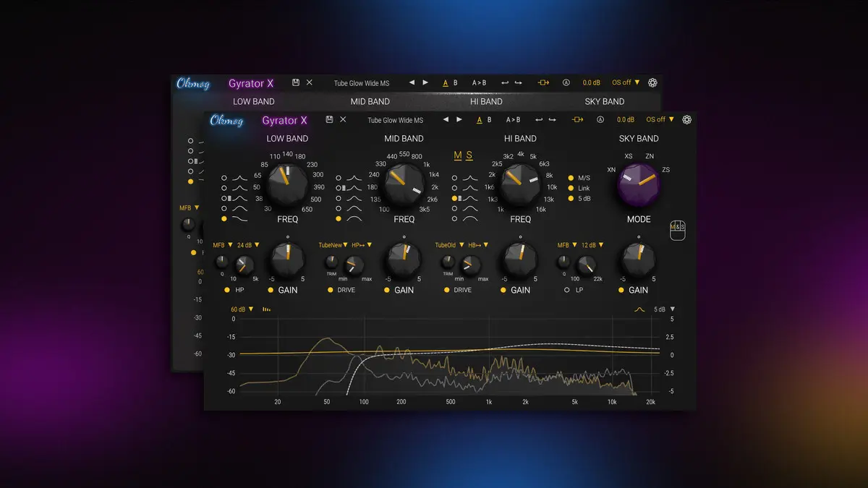Save preset with front window floppy icon
This screenshot has width=868, height=488.
click(330, 119)
